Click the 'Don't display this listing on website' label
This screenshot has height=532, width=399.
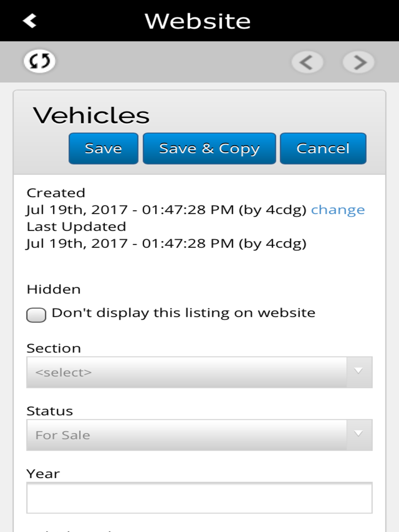click(184, 313)
